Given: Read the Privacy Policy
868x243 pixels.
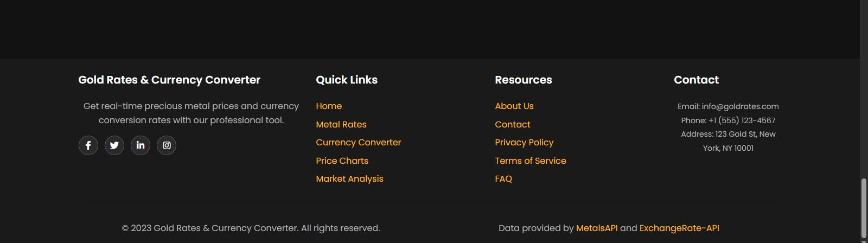Looking at the screenshot, I should pos(524,143).
